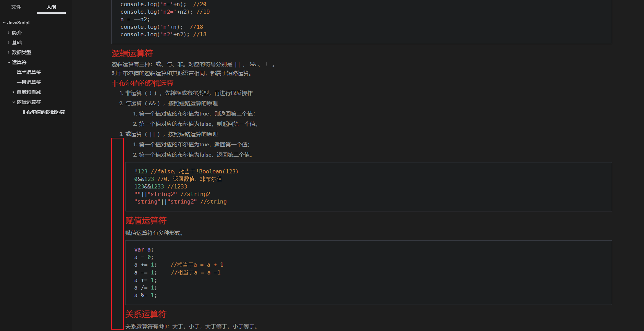The image size is (644, 331).
Task: Click code line 'a /= 1;'
Action: [x=146, y=288]
